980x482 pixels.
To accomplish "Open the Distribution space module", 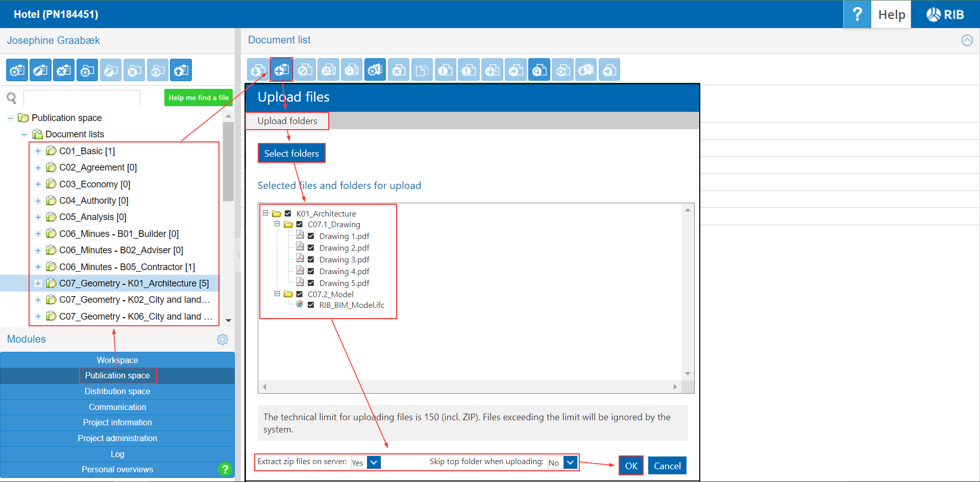I will (x=117, y=391).
